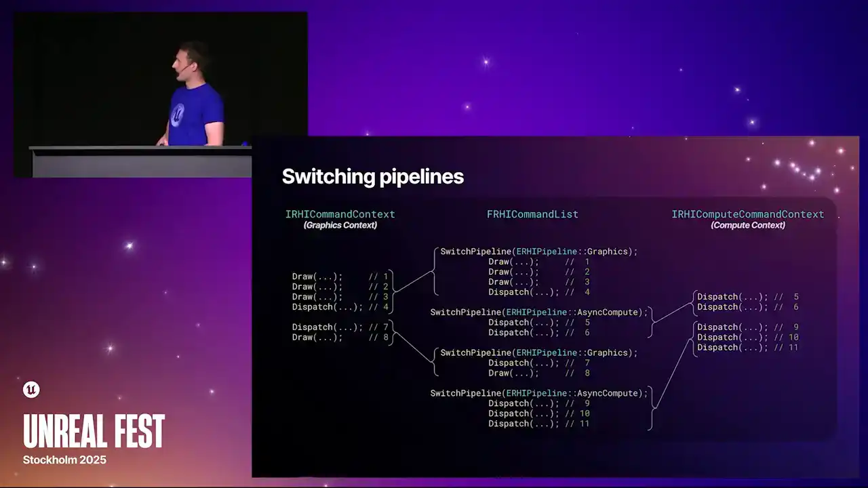The image size is (868, 488).
Task: Click the second SwitchPipeline Graphics code line
Action: point(539,353)
